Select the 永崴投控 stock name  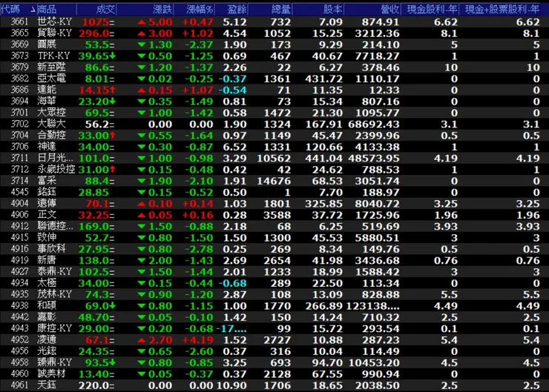(x=56, y=169)
